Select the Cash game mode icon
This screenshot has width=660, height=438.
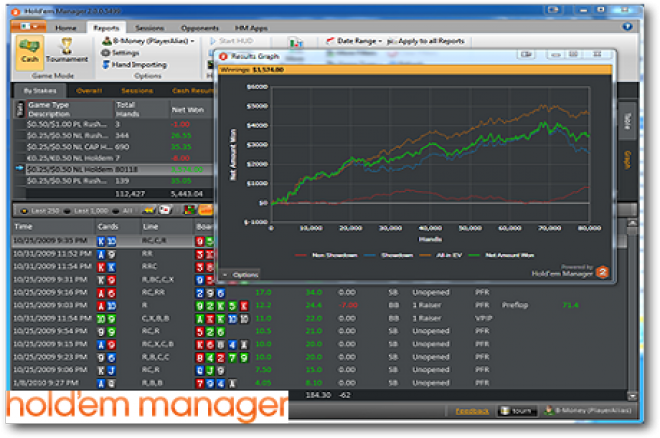point(30,52)
